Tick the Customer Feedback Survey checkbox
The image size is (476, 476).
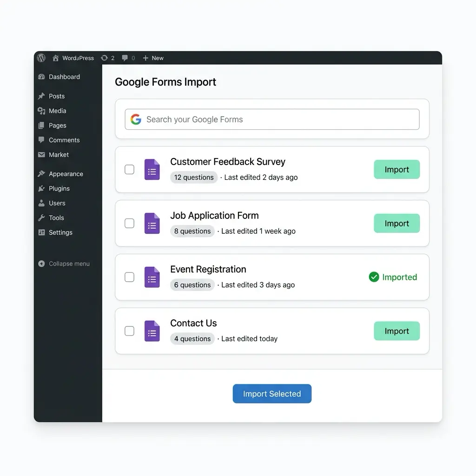[x=129, y=169]
